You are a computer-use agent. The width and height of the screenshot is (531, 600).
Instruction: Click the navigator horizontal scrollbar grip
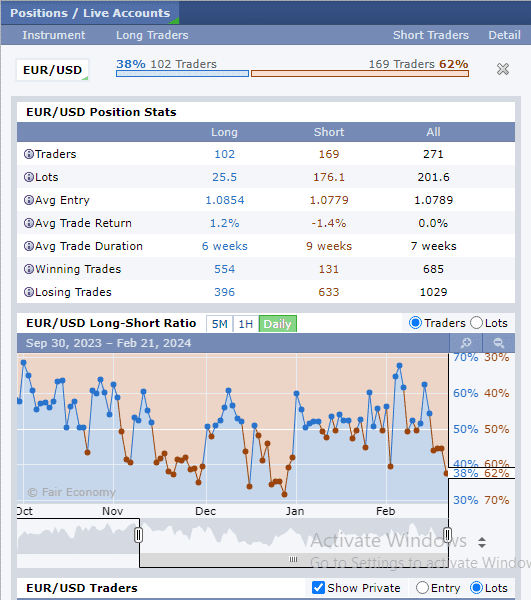click(x=293, y=559)
